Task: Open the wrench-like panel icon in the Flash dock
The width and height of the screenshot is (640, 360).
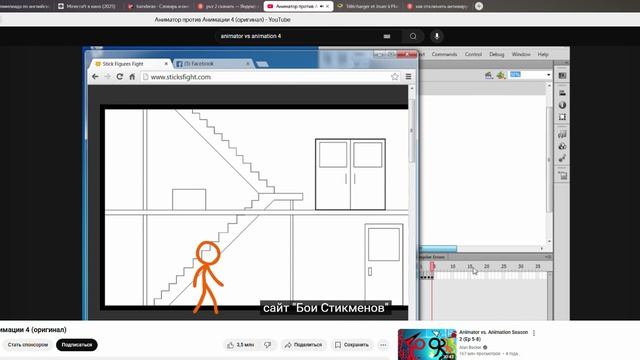Action: [x=562, y=158]
